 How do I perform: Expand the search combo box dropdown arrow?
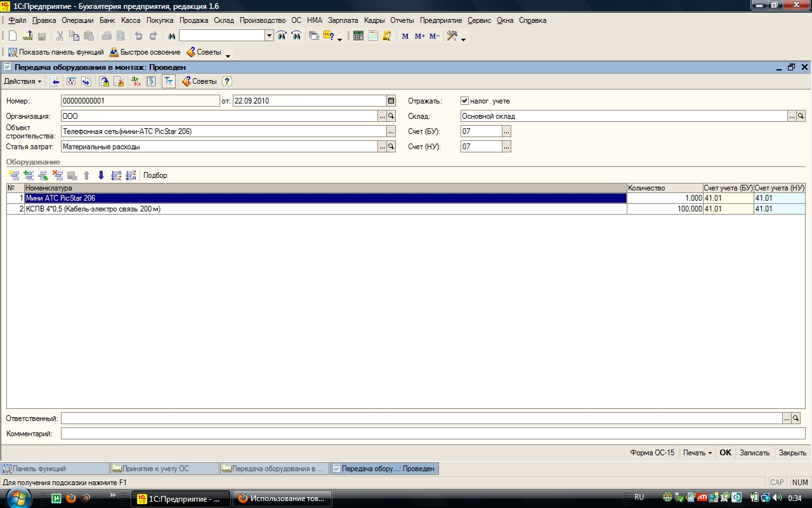(x=269, y=36)
